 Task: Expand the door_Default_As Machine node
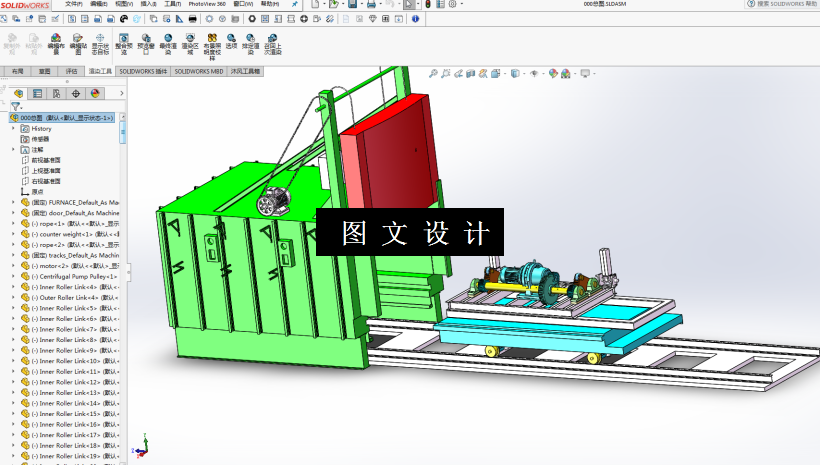14,213
